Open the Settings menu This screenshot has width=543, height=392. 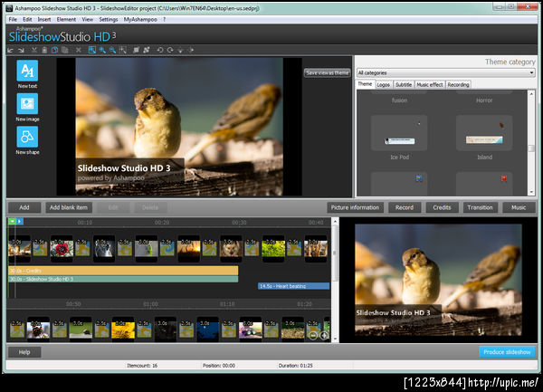tap(108, 18)
